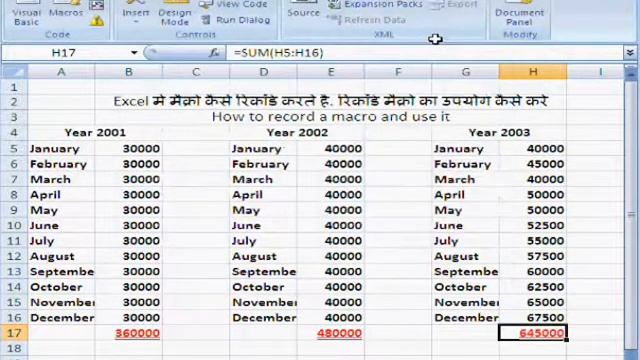Click the XML Export button
640x360 pixels.
[454, 4]
